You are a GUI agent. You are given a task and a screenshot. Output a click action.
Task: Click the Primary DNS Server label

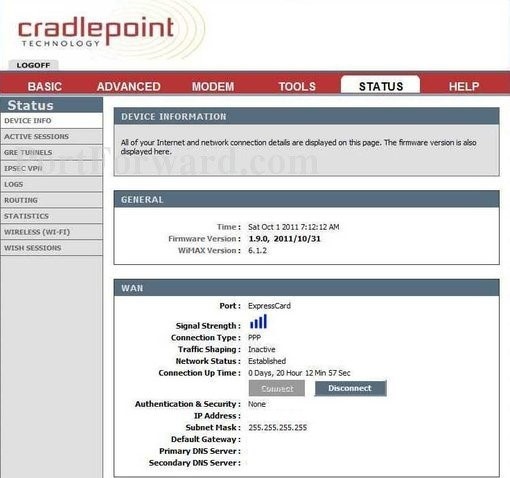(200, 451)
